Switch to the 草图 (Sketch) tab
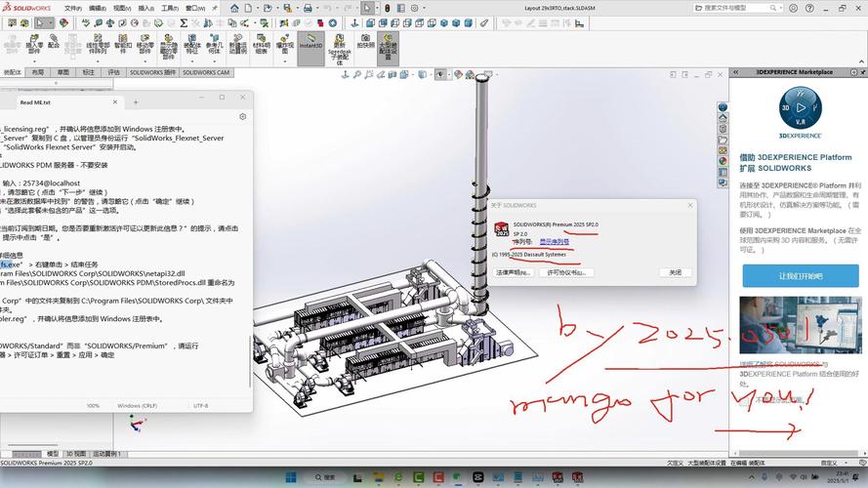 63,72
